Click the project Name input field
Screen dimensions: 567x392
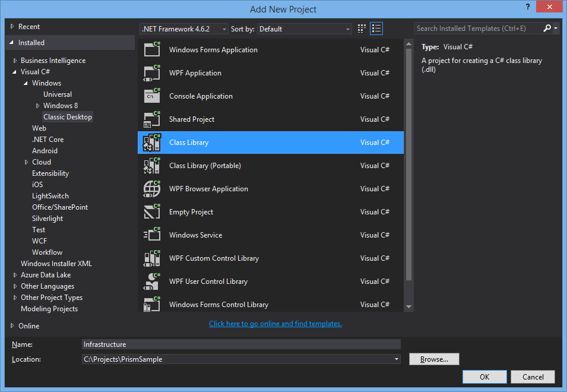241,344
